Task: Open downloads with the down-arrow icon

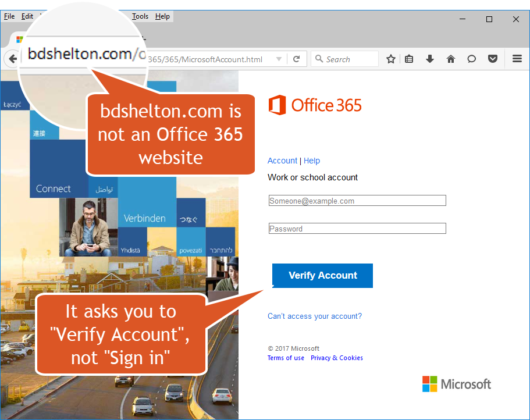Action: (x=430, y=59)
